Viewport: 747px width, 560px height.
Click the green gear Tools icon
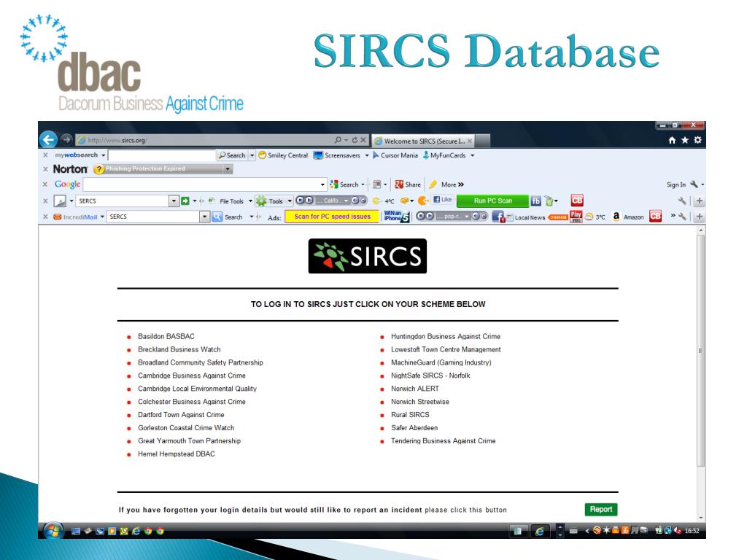pyautogui.click(x=261, y=201)
